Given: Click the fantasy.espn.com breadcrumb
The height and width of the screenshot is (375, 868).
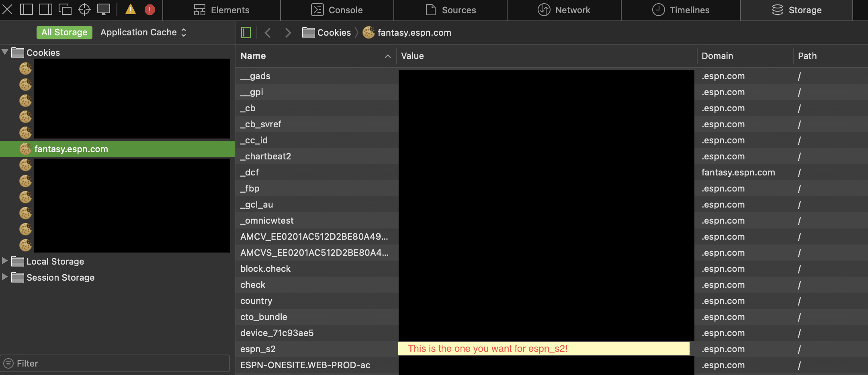Looking at the screenshot, I should 407,33.
